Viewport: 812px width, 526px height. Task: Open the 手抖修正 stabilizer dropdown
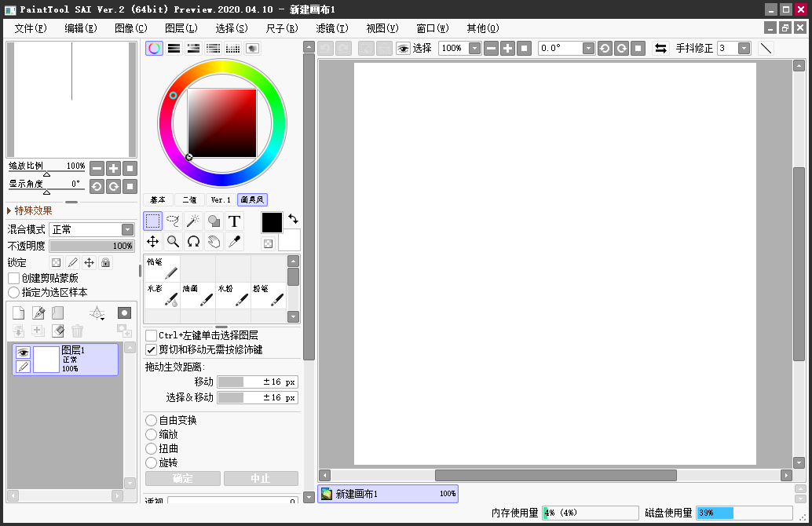[x=744, y=48]
